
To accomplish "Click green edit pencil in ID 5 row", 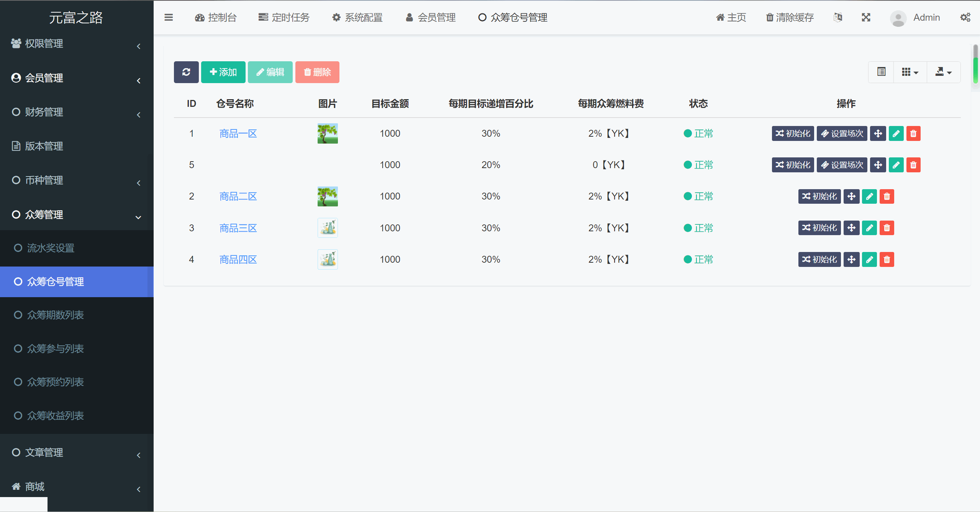I will [896, 165].
